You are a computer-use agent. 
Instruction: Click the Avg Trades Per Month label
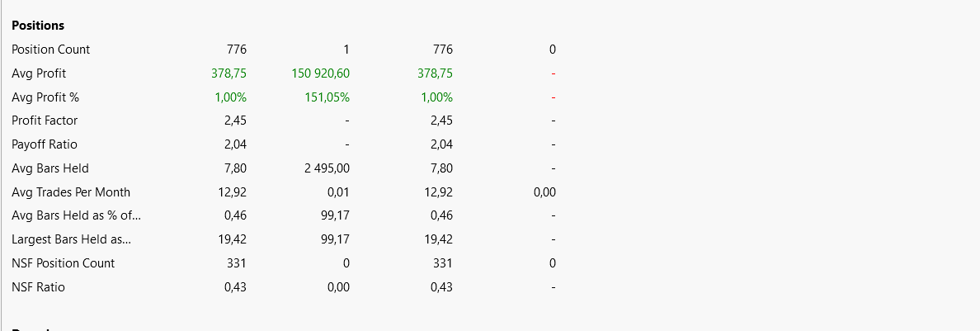[x=71, y=192]
